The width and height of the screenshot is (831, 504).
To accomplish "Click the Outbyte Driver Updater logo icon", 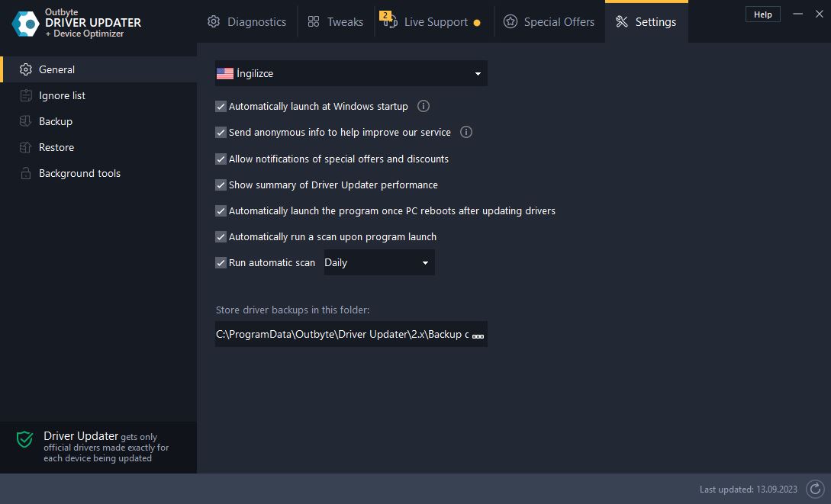I will [25, 24].
